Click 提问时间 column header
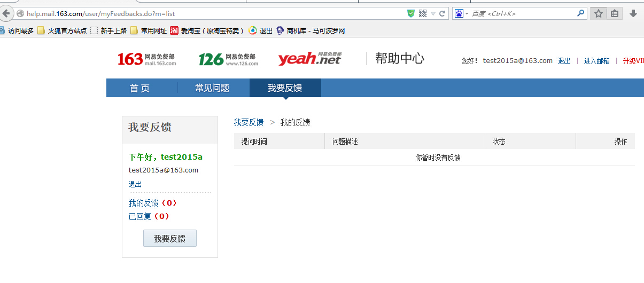The height and width of the screenshot is (283, 644). pos(254,141)
